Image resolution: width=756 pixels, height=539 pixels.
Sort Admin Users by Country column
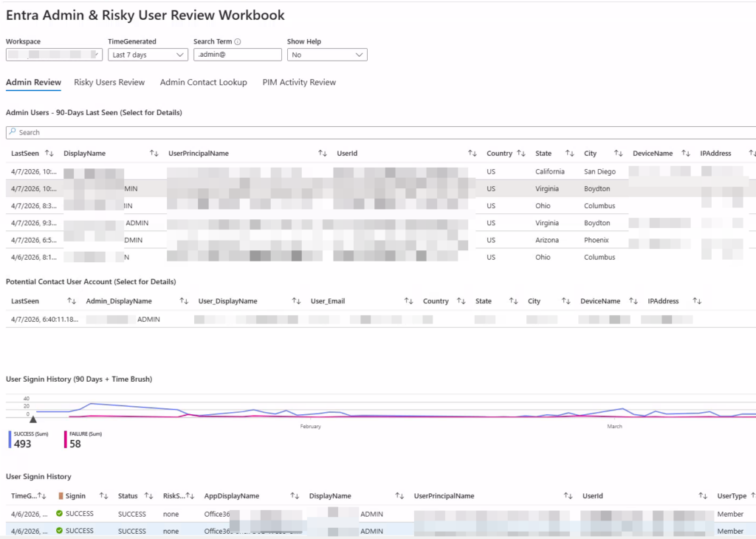pos(520,154)
